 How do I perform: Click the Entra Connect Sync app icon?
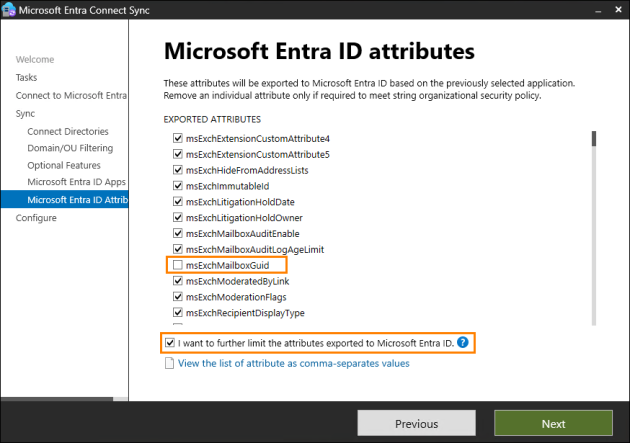9,10
